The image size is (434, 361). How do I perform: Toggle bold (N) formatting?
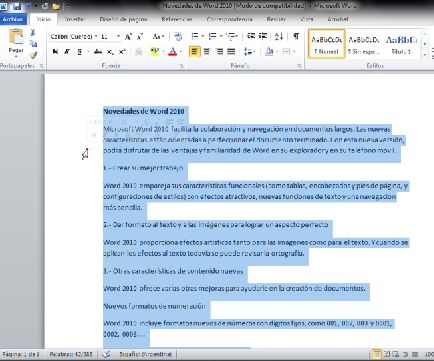[55, 52]
